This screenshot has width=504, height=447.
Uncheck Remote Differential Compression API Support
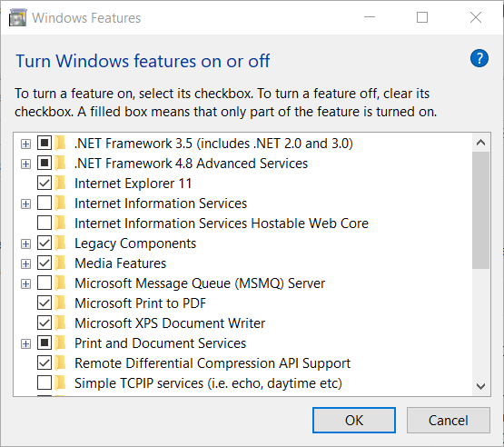pyautogui.click(x=44, y=363)
